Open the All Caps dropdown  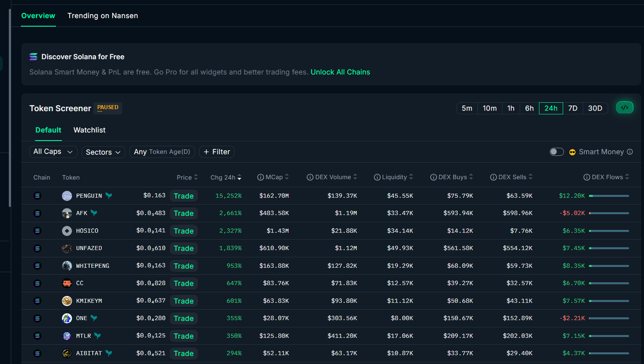pyautogui.click(x=53, y=152)
